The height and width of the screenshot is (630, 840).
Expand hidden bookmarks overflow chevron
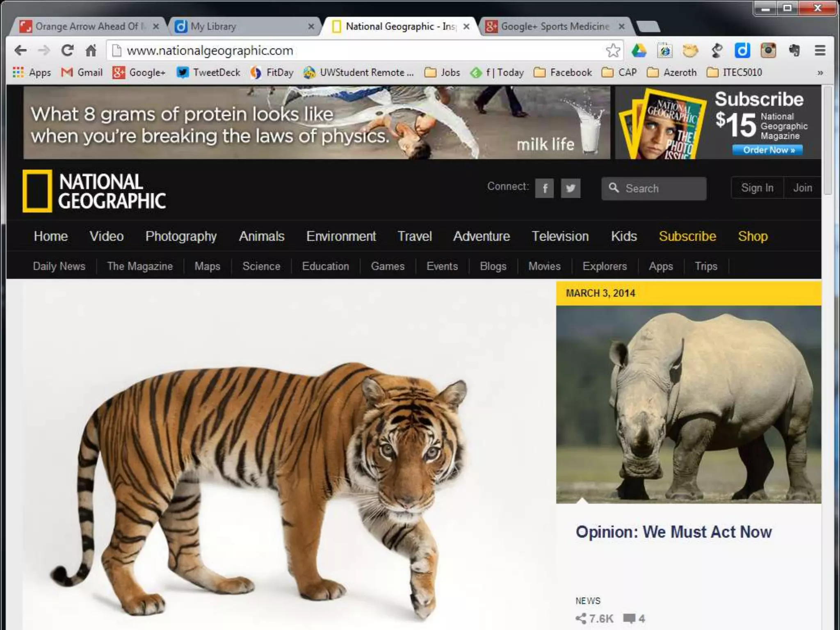pos(820,73)
